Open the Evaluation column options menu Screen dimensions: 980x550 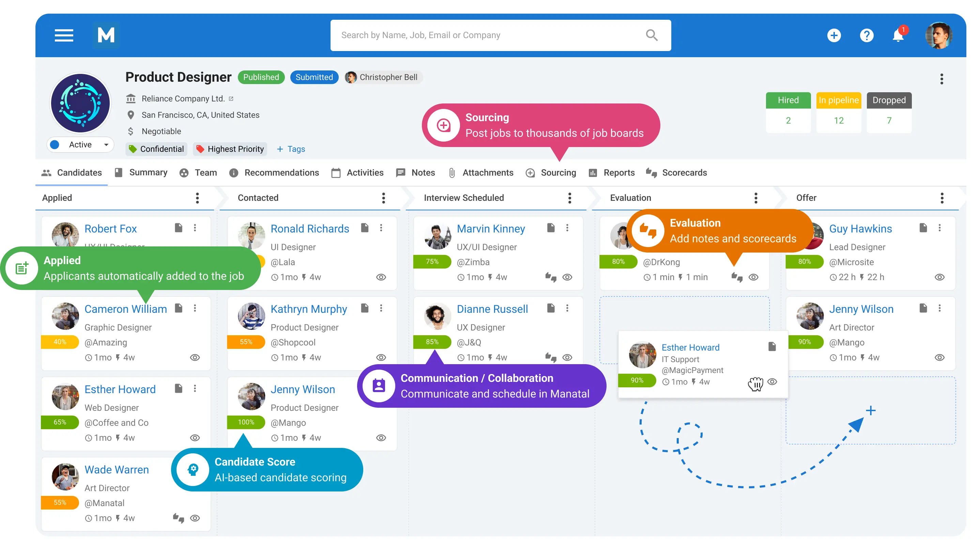pos(755,198)
